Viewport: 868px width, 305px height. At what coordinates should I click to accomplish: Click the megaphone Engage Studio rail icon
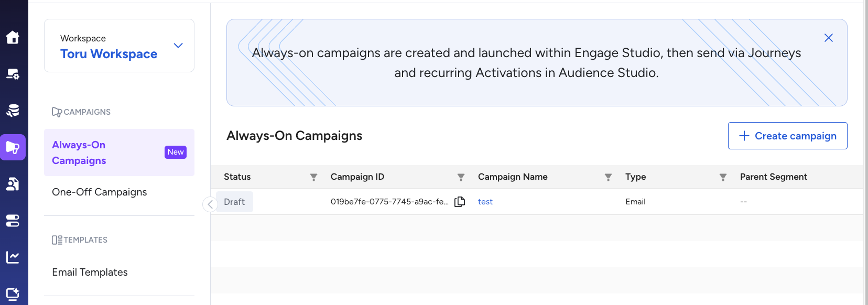(x=13, y=147)
